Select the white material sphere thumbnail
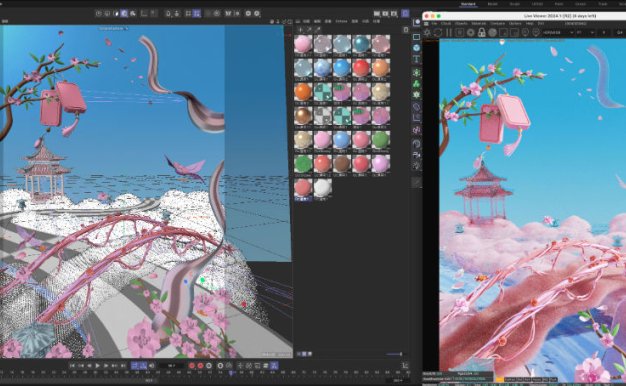626x386 pixels. pyautogui.click(x=323, y=188)
